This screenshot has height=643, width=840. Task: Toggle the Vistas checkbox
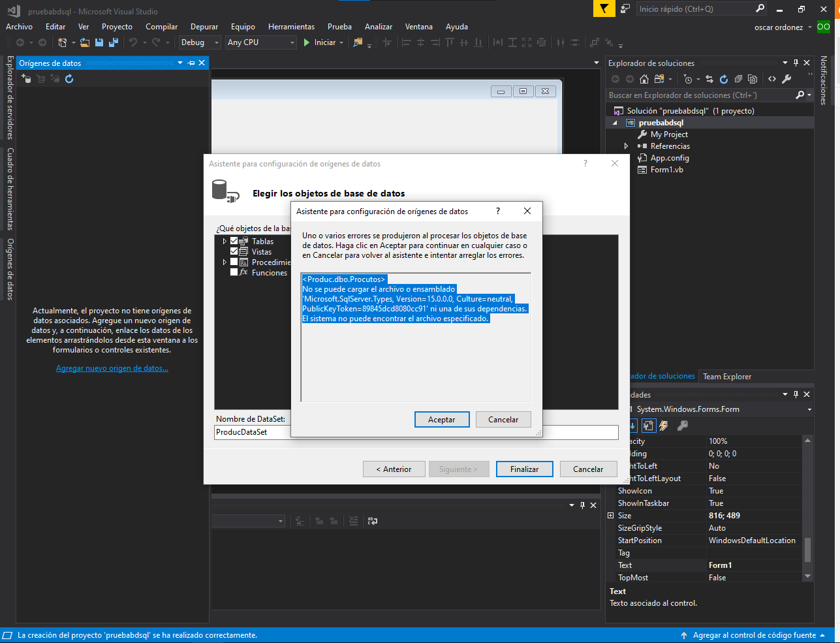234,251
